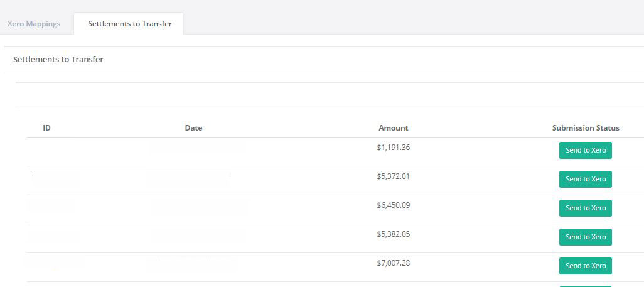Click the Amount column header
The image size is (644, 287).
click(394, 128)
